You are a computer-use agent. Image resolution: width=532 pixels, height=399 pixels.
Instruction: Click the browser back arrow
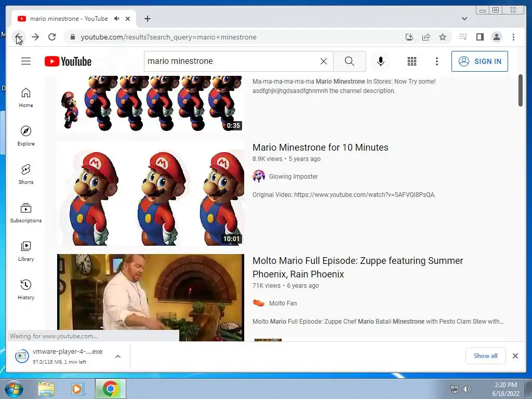pos(19,37)
